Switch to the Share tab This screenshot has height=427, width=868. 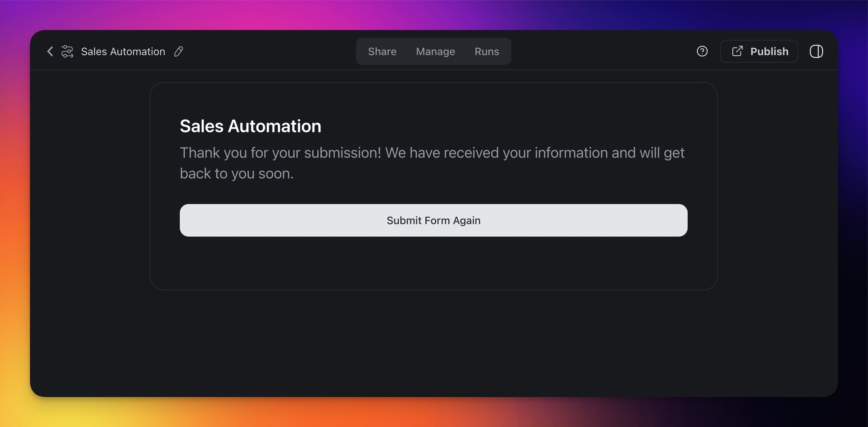[x=382, y=51]
